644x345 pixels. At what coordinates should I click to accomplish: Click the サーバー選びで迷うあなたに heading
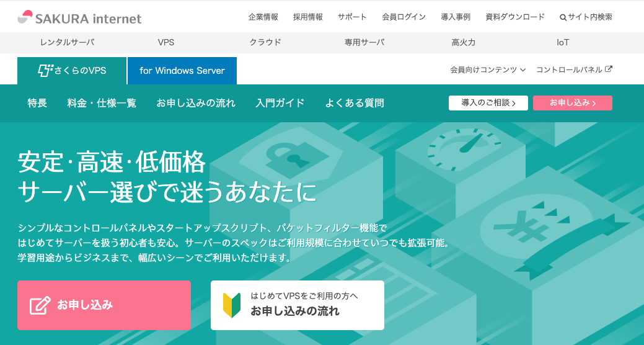167,192
